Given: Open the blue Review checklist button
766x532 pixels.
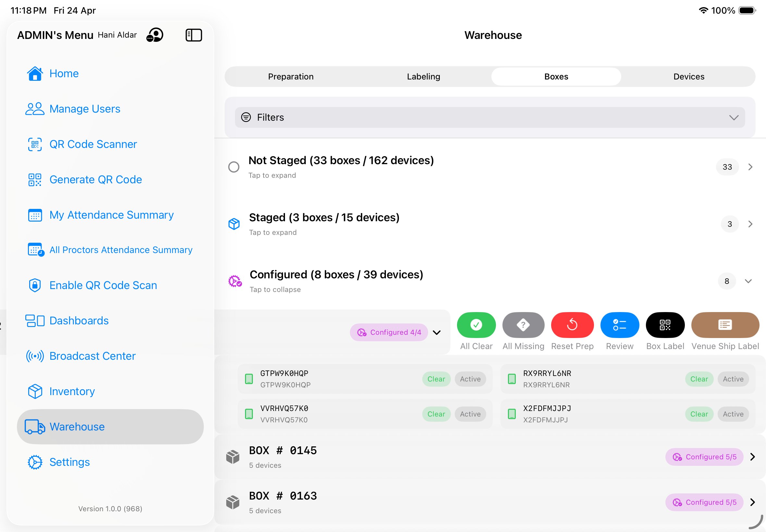Looking at the screenshot, I should click(x=619, y=325).
